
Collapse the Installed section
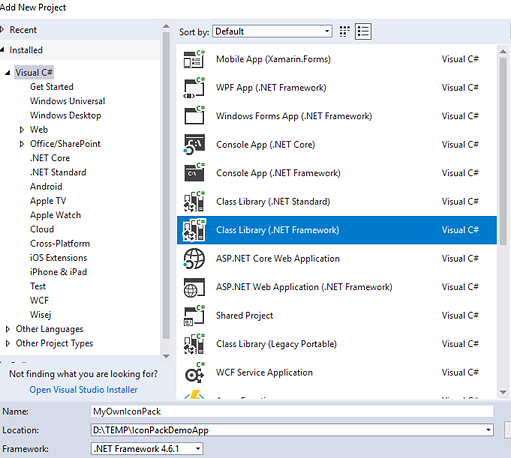[x=2, y=50]
